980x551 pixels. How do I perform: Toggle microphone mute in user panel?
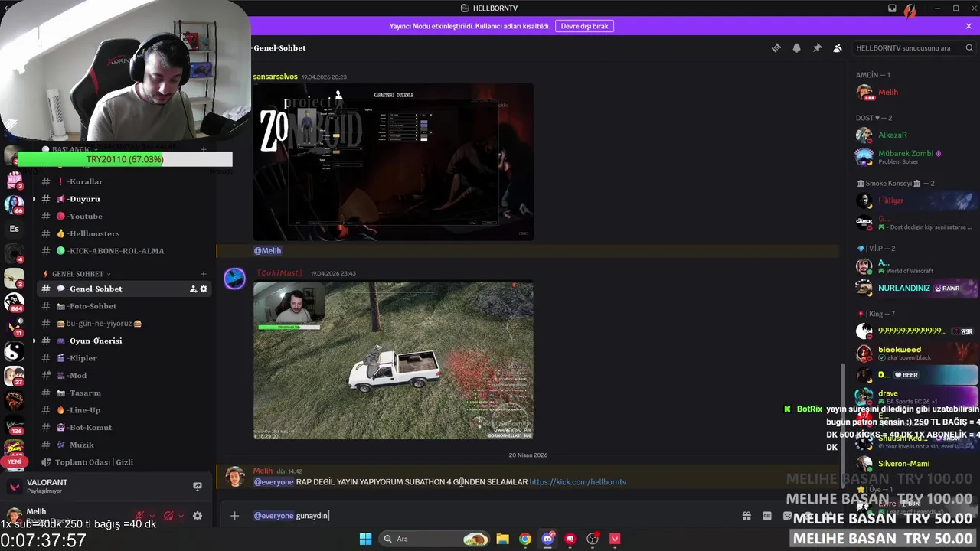(x=139, y=516)
